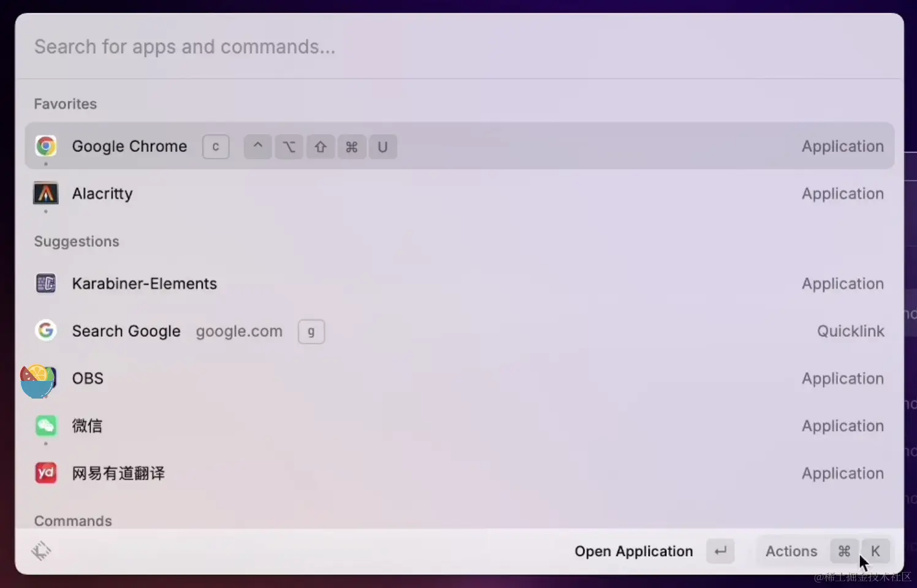Click the Return key icon beside Open Application
This screenshot has width=917, height=588.
(720, 551)
